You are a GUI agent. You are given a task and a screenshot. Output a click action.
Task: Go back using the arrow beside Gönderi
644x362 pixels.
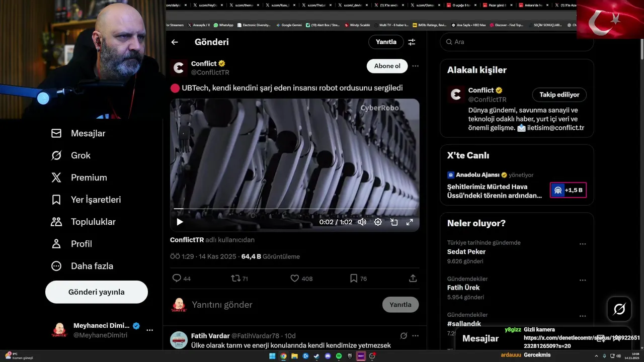[x=175, y=42]
